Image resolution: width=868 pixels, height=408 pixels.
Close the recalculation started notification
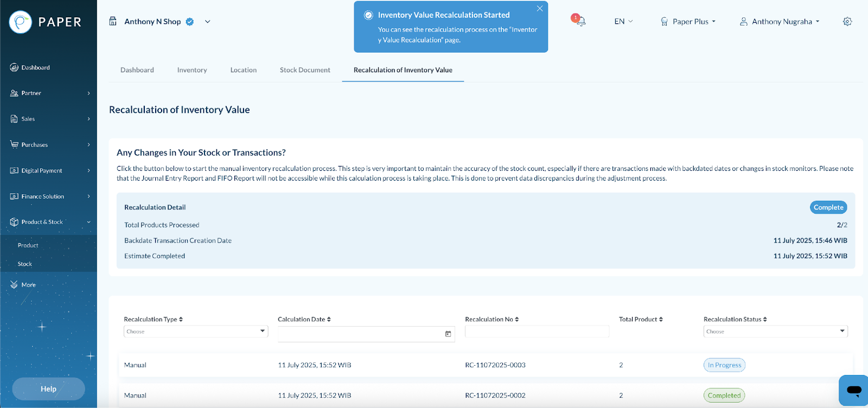pos(540,9)
